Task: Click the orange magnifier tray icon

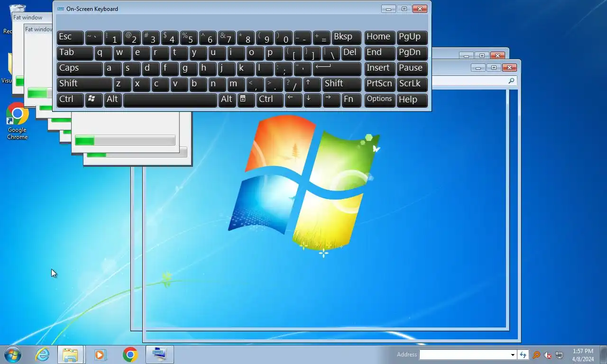Action: (x=536, y=355)
